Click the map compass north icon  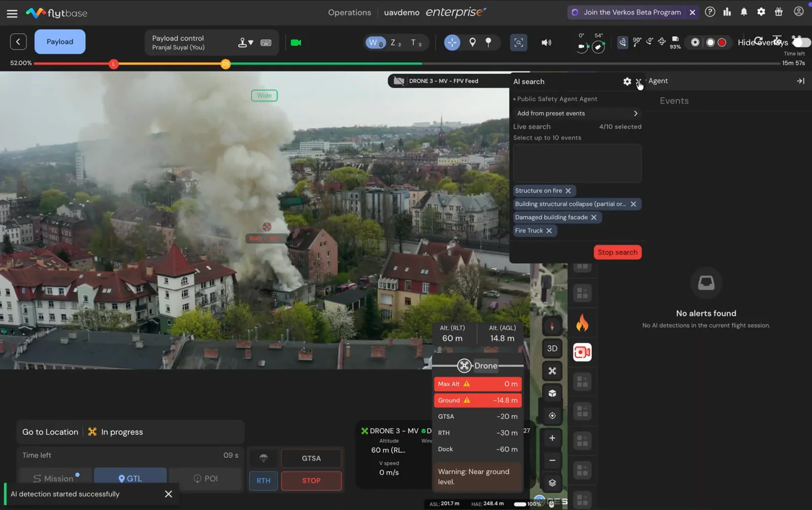[552, 326]
